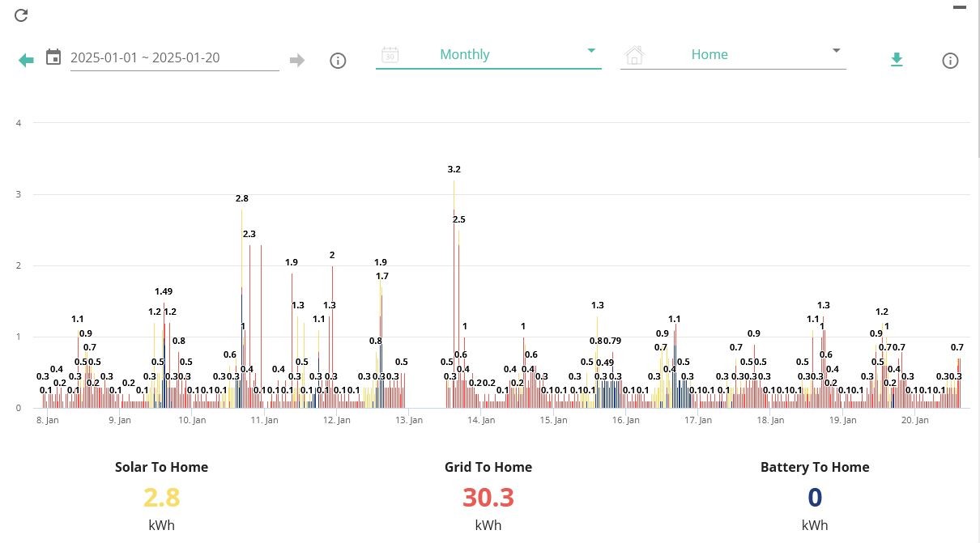Click the 2.5 bar label
The image size is (980, 543).
pyautogui.click(x=459, y=219)
